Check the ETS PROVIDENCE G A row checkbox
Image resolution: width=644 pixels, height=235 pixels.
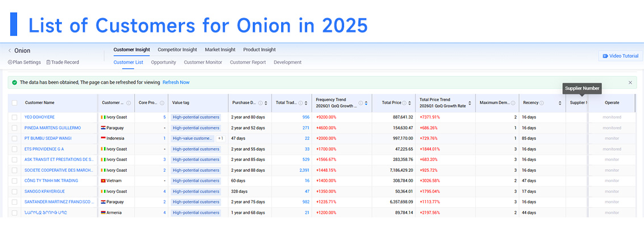[15, 149]
